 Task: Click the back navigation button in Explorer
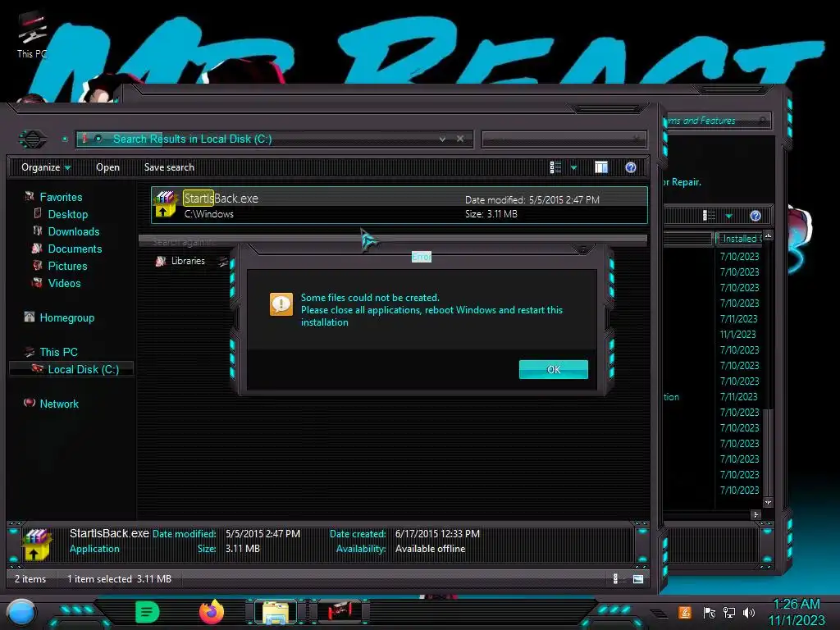pyautogui.click(x=33, y=139)
